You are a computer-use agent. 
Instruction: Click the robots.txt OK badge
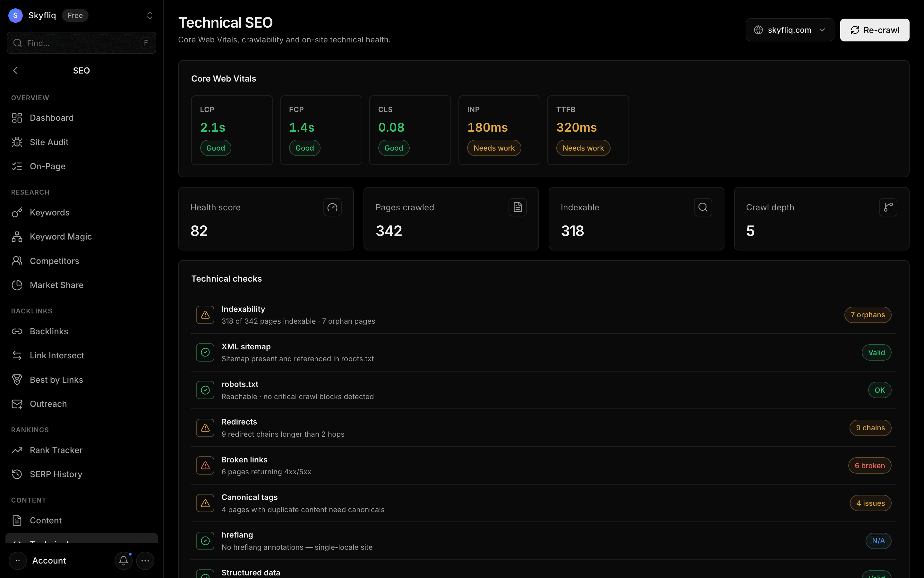coord(879,390)
